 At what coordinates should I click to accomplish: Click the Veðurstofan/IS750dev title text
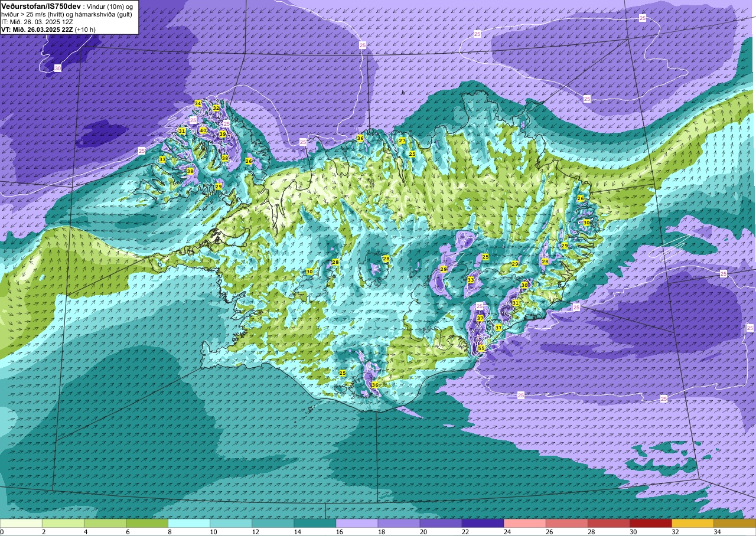point(41,5)
